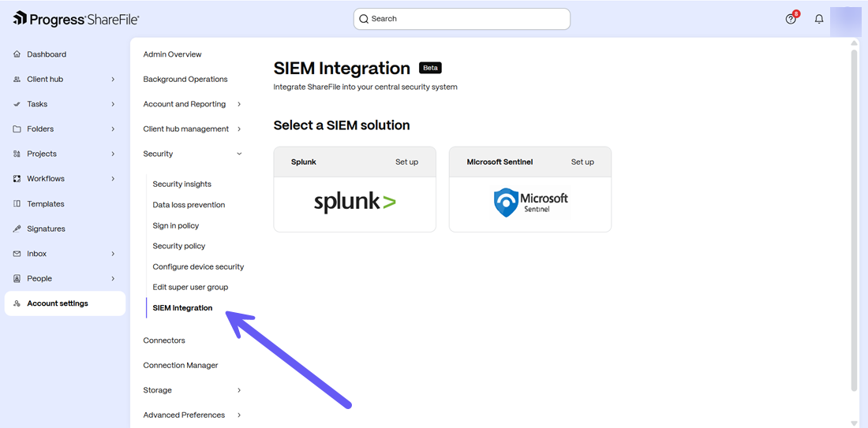Screen dimensions: 868x428
Task: Click into the Search field
Action: (x=462, y=19)
